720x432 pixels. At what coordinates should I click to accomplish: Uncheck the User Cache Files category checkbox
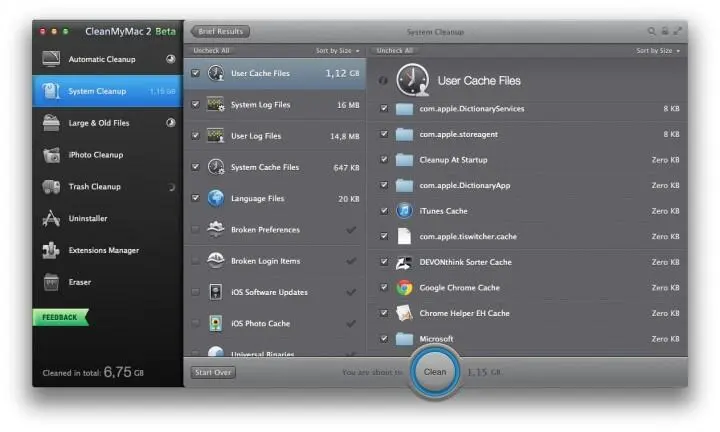[x=196, y=73]
